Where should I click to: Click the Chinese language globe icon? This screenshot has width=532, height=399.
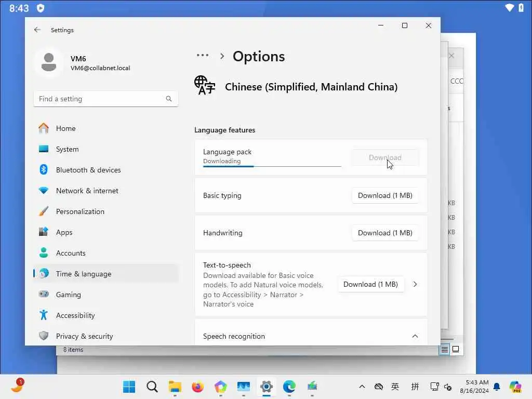click(x=205, y=85)
